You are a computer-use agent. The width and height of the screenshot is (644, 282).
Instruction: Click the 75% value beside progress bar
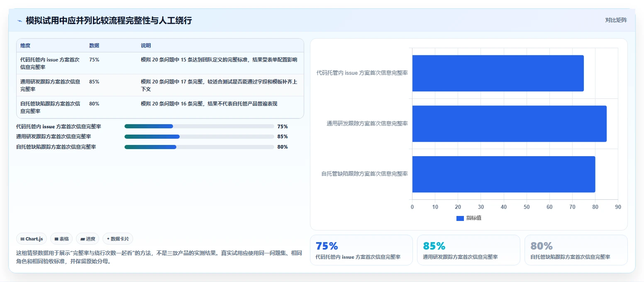283,127
